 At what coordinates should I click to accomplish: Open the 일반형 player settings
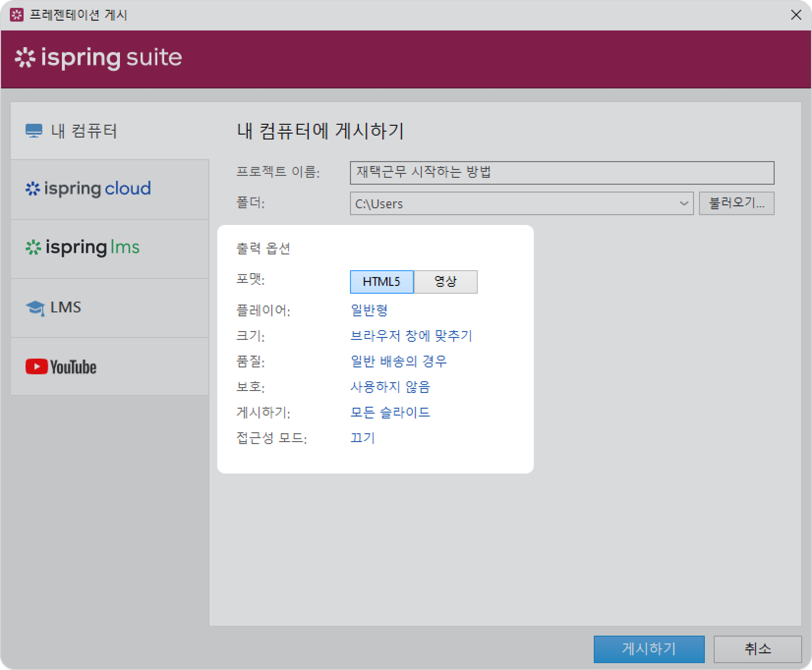click(369, 310)
